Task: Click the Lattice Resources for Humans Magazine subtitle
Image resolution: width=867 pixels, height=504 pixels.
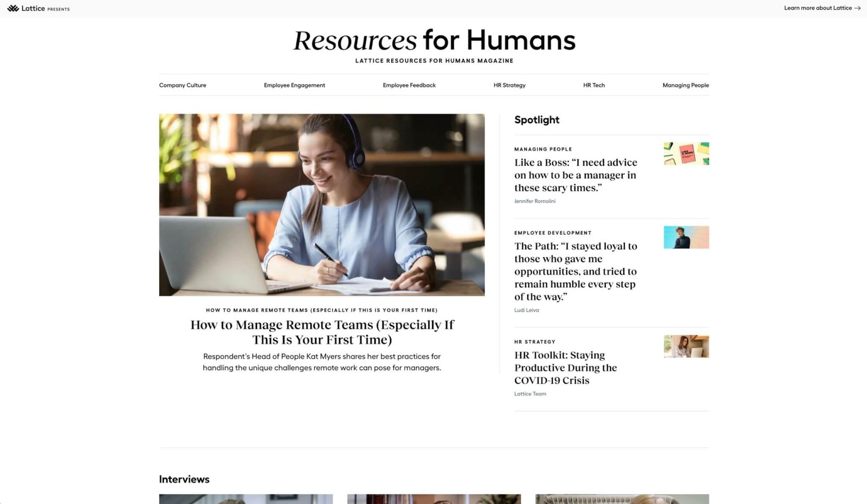Action: coord(434,61)
